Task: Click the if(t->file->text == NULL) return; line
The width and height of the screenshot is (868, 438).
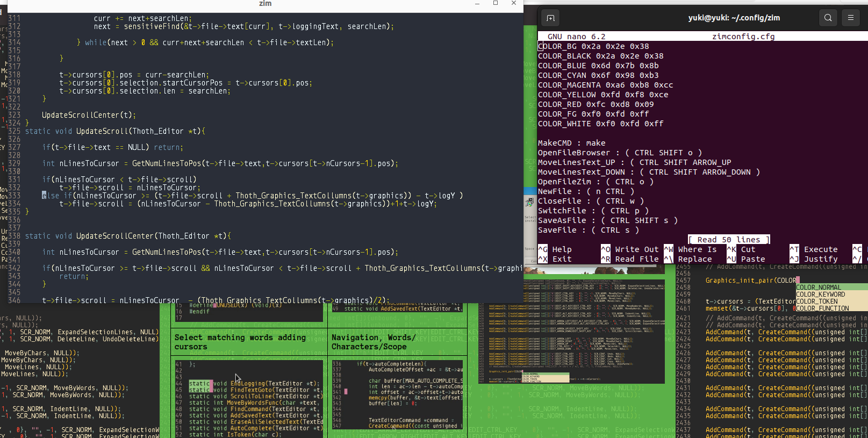Action: pos(112,147)
